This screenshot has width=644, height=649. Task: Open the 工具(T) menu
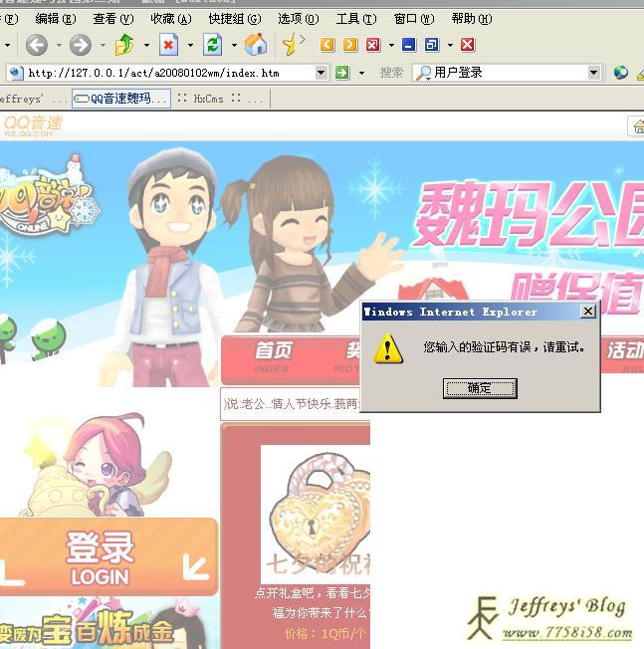[x=355, y=19]
